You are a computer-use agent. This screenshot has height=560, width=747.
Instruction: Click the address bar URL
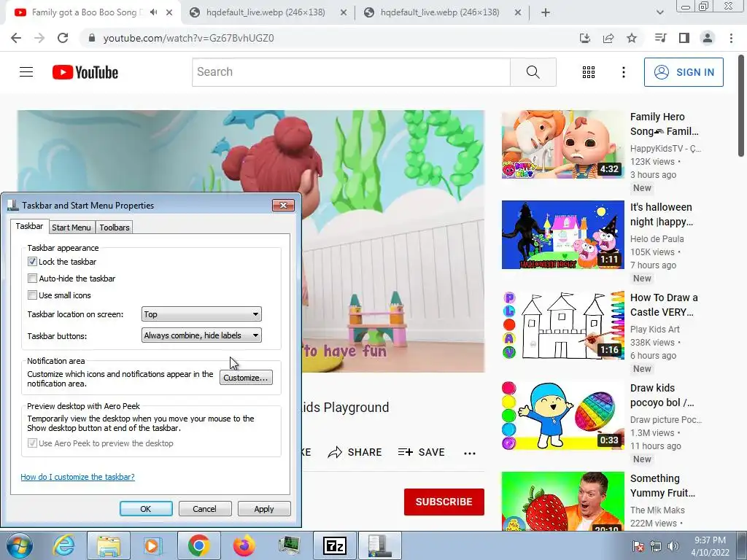[189, 38]
